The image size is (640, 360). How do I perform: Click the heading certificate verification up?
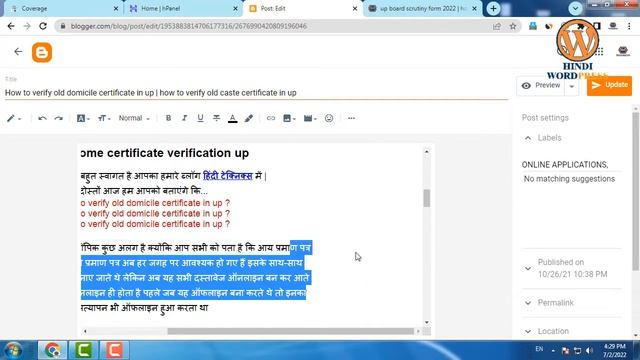165,153
